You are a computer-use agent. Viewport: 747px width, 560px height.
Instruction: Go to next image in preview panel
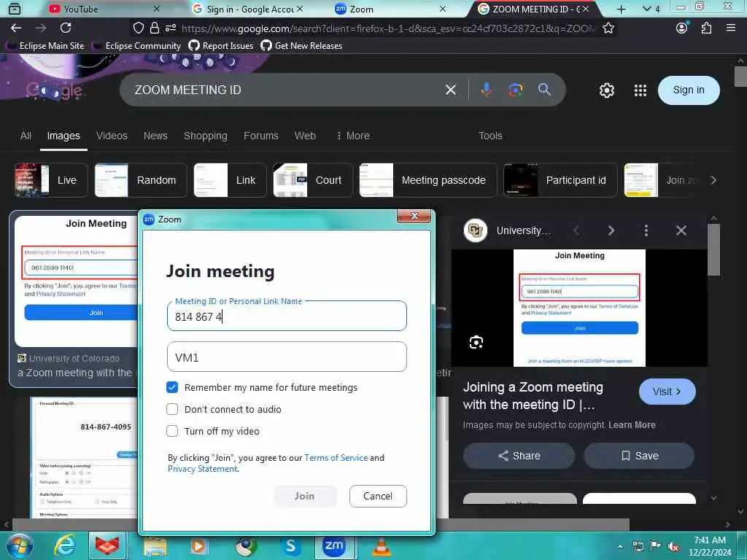(x=611, y=230)
